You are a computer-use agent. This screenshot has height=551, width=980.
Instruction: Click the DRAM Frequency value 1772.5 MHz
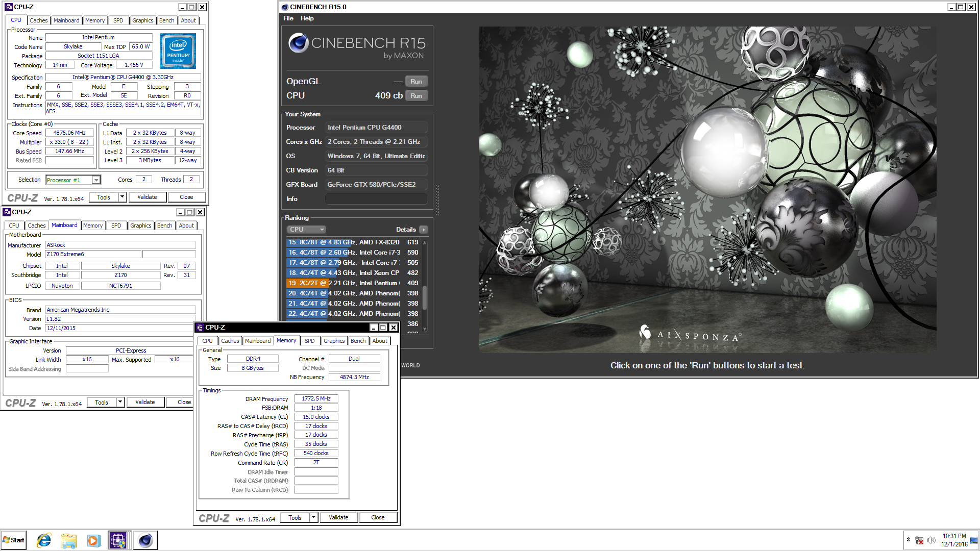[316, 399]
